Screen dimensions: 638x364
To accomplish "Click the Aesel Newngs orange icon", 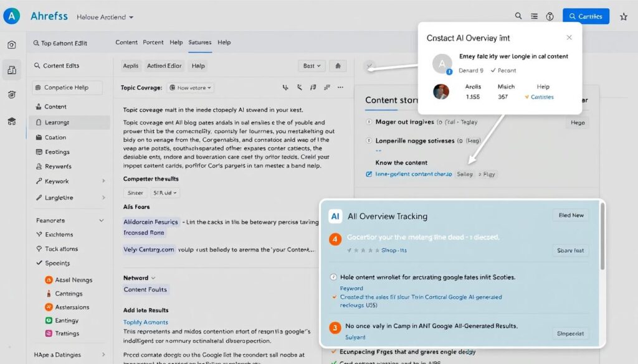I will point(49,280).
